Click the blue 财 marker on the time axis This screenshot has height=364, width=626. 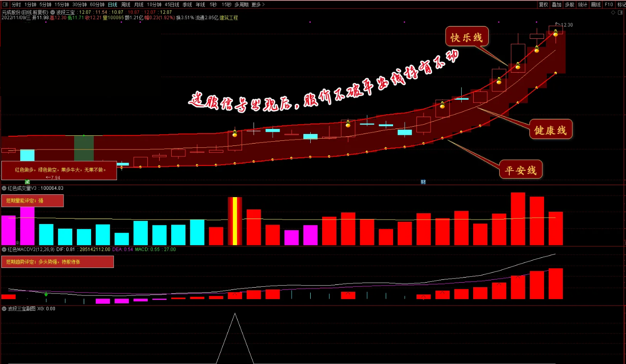coord(423,182)
